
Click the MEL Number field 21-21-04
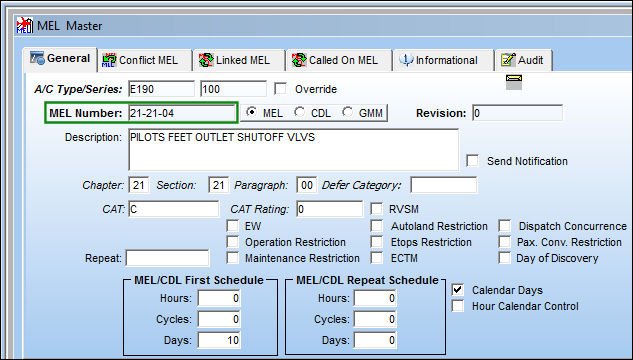pos(182,113)
